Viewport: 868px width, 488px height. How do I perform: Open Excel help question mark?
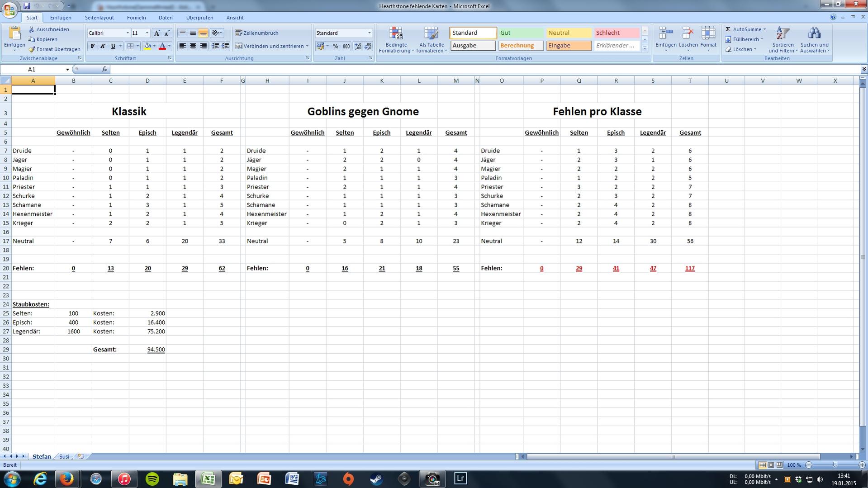tap(833, 17)
